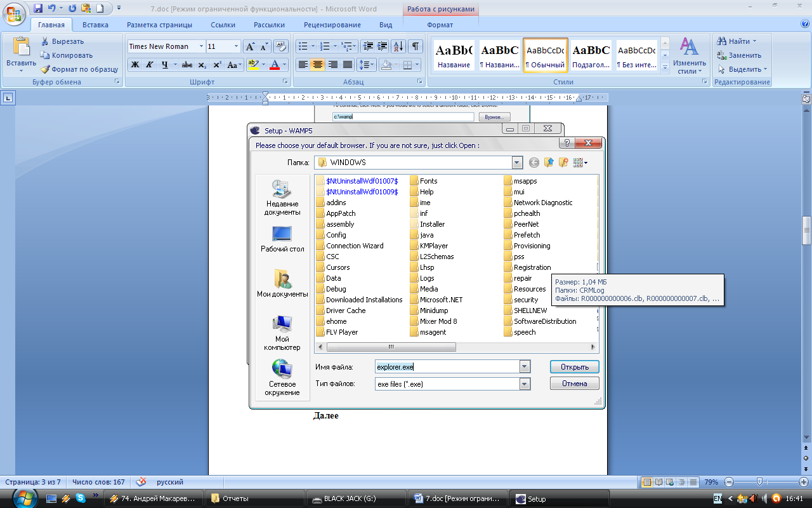Align paragraph text to the left
The height and width of the screenshot is (508, 812).
click(x=303, y=65)
